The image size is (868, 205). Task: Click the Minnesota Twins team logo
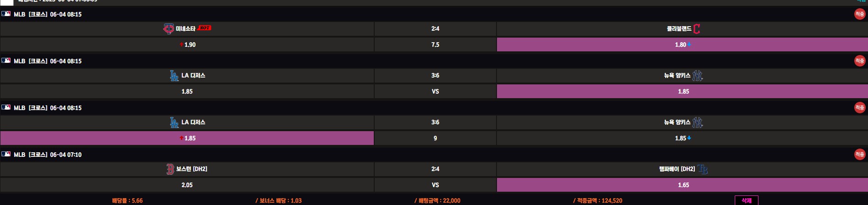[168, 29]
